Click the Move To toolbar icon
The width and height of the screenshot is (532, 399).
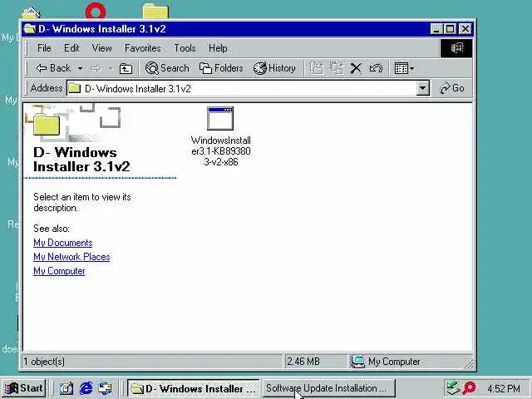pyautogui.click(x=317, y=68)
